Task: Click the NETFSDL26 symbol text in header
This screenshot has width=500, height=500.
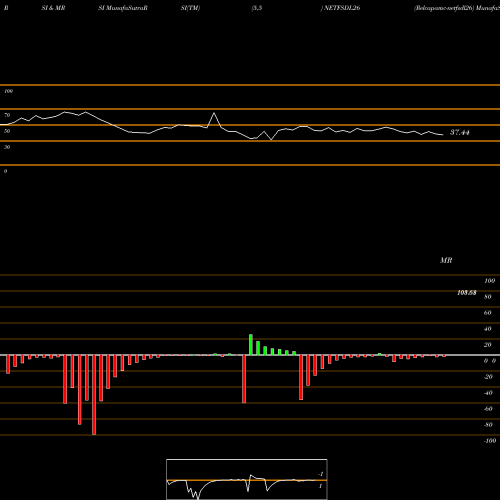Action: (x=342, y=8)
